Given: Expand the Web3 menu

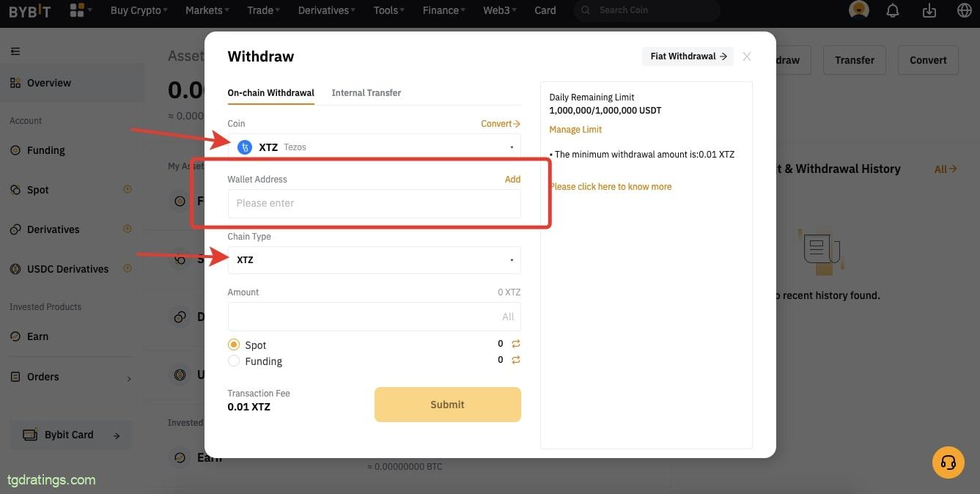Looking at the screenshot, I should tap(500, 10).
